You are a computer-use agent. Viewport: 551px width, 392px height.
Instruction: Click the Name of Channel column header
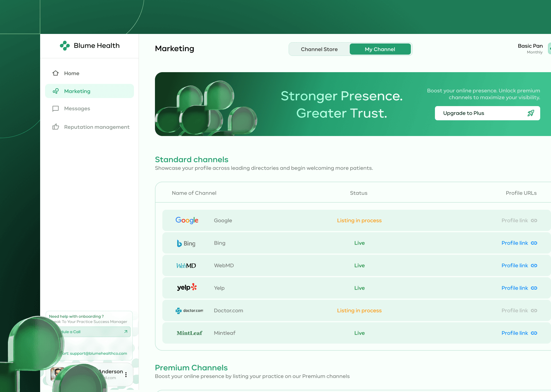pyautogui.click(x=194, y=193)
